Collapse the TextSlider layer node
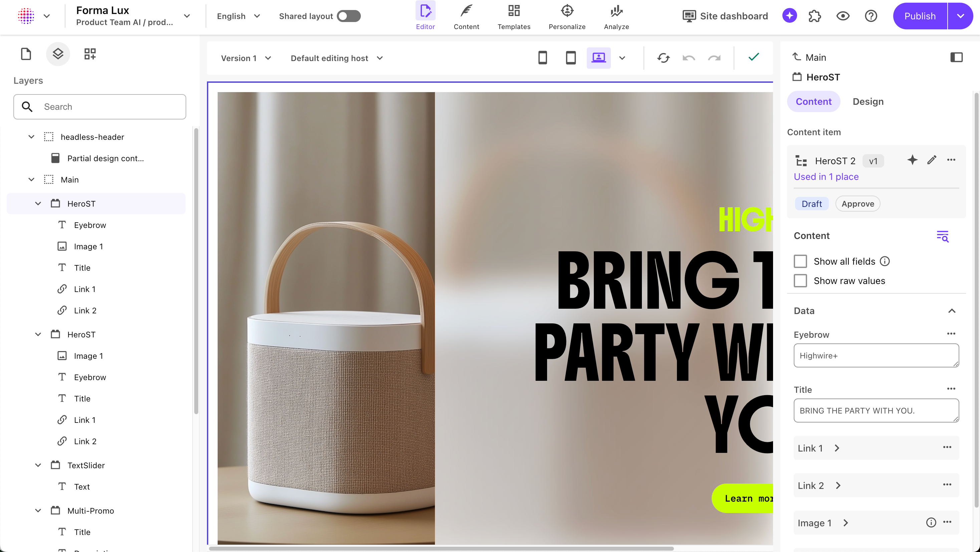The width and height of the screenshot is (980, 552). pos(38,465)
